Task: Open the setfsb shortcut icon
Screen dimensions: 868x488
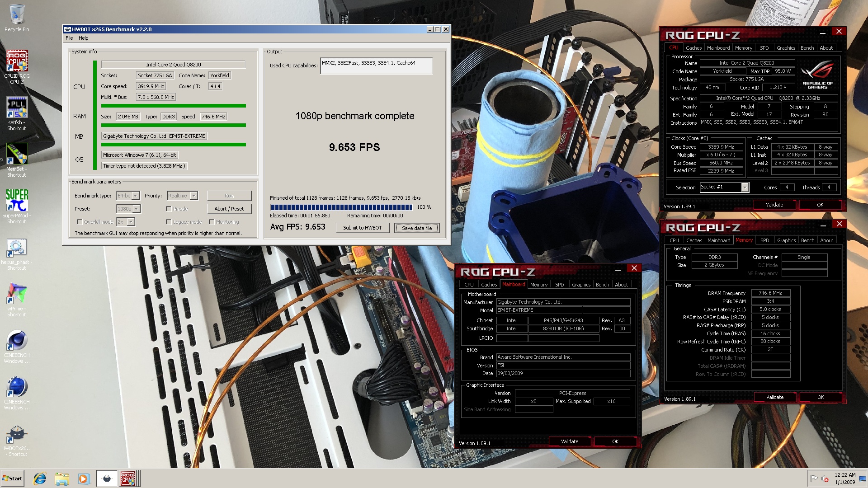Action: tap(17, 113)
